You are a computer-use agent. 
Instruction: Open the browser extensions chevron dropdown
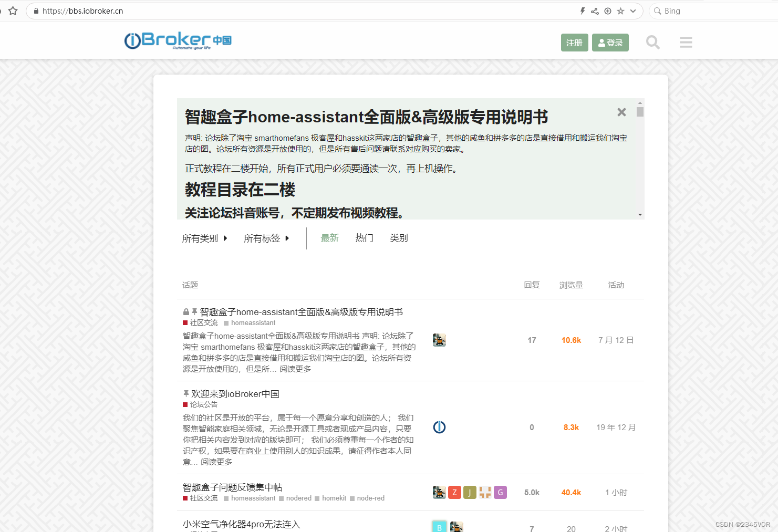pyautogui.click(x=633, y=11)
